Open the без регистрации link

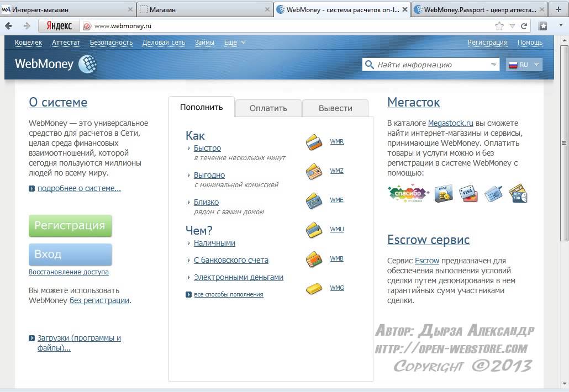[x=99, y=300]
